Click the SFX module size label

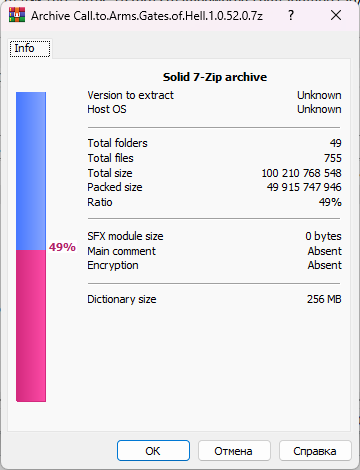(x=125, y=236)
